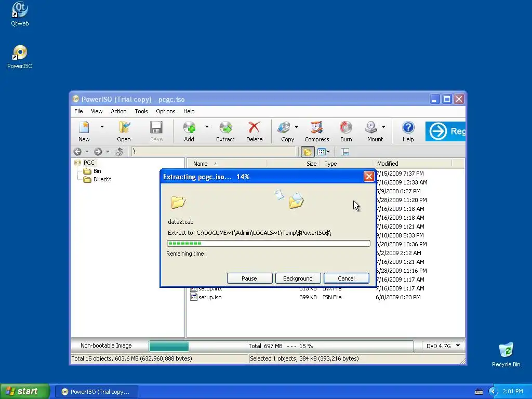Sort by the Type column header
Viewport: 532px width, 399px height.
[345, 164]
